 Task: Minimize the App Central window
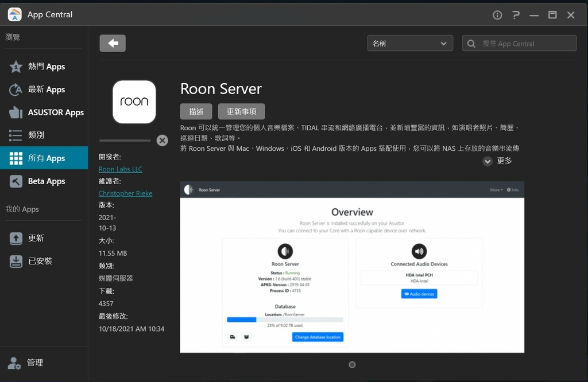(534, 15)
